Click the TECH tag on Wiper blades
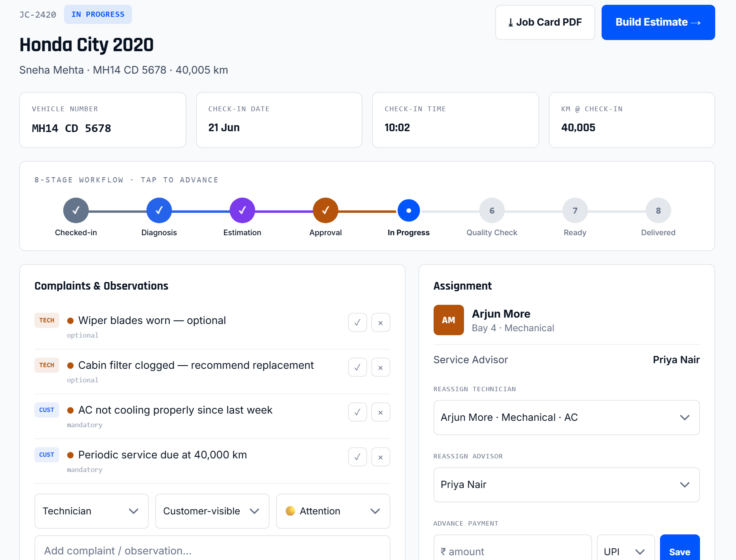The image size is (736, 560). point(47,320)
